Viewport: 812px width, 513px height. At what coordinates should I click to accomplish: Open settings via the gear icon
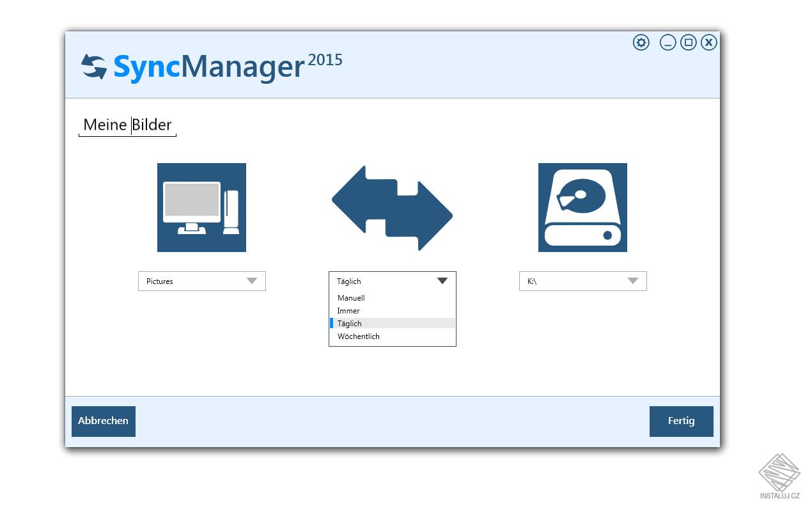click(641, 43)
